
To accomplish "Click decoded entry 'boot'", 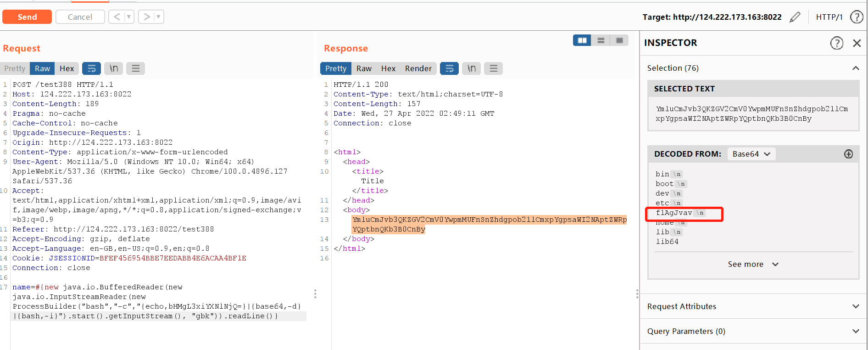I will [664, 184].
